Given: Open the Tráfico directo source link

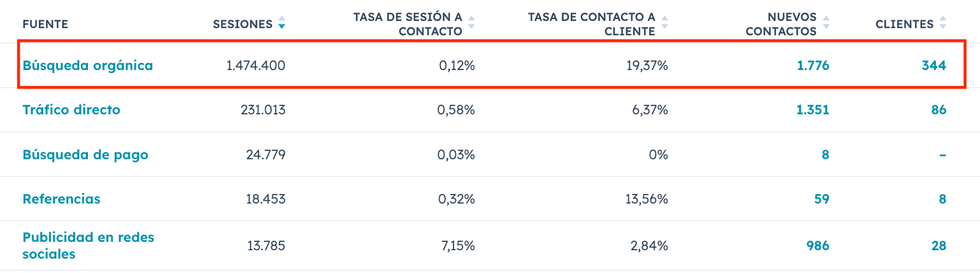Looking at the screenshot, I should (x=71, y=110).
